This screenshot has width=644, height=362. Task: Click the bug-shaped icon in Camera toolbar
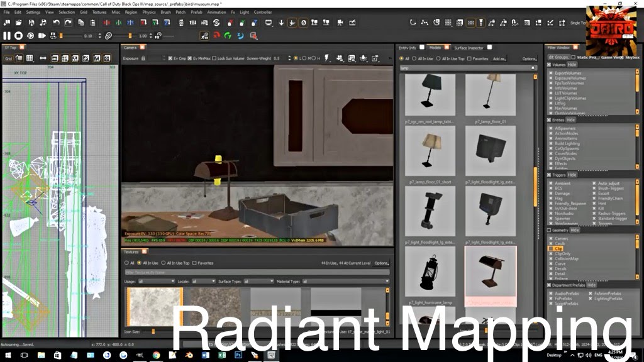[364, 58]
